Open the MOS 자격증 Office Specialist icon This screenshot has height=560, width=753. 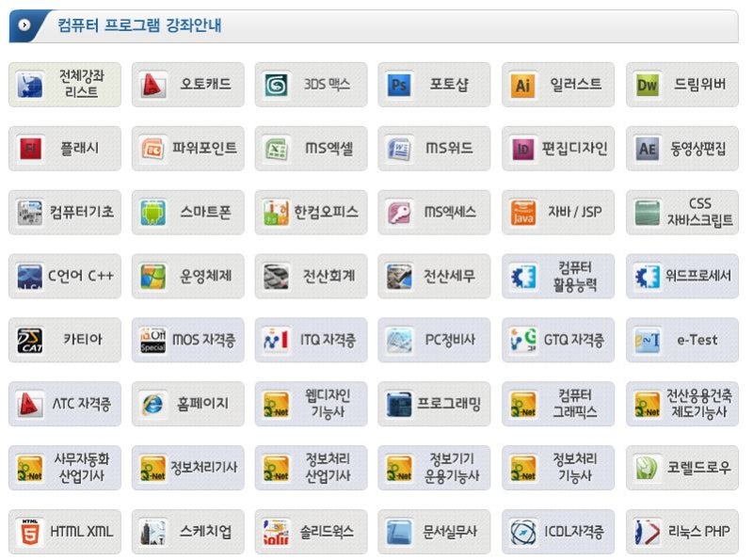point(152,340)
